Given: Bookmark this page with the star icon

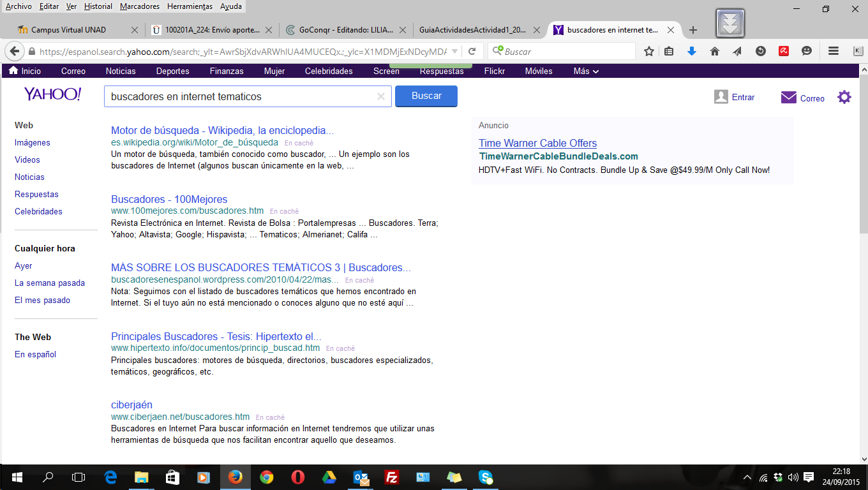Looking at the screenshot, I should tap(649, 52).
